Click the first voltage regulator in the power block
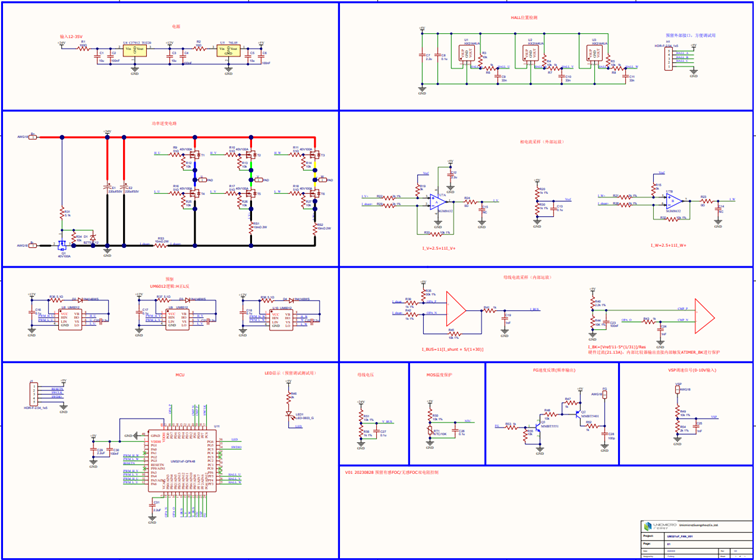Viewport: 756px width, 560px height. tap(135, 48)
